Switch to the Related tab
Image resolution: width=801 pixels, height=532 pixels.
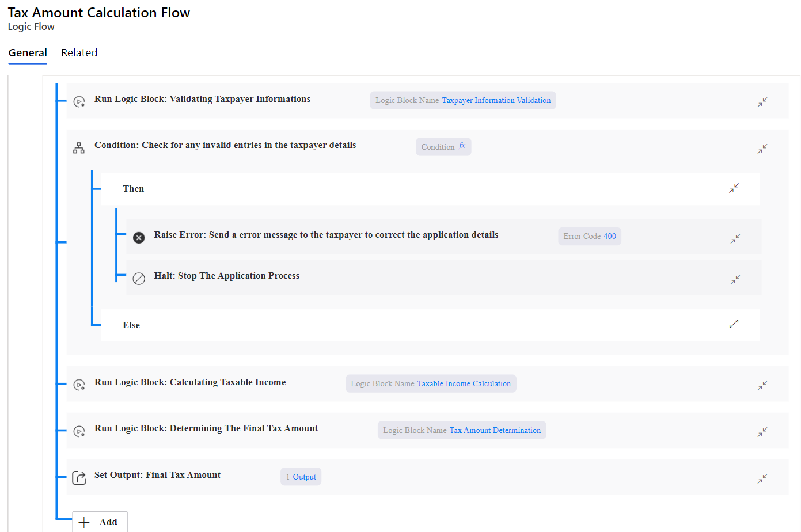coord(79,53)
